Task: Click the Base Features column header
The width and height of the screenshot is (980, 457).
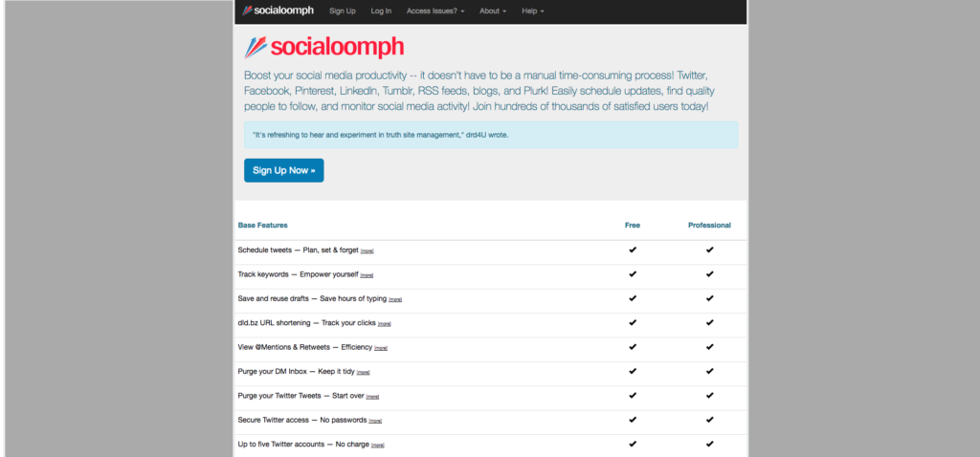Action: coord(263,226)
